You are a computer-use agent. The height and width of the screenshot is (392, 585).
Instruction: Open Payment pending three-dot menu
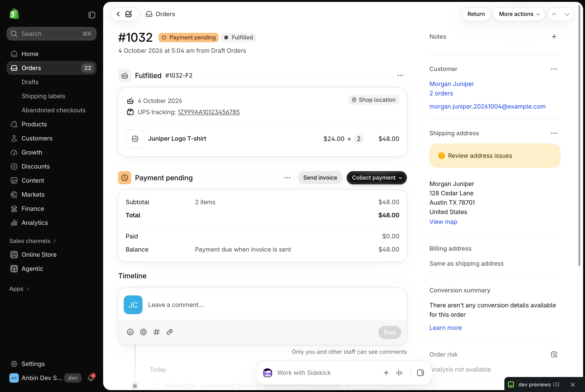287,178
